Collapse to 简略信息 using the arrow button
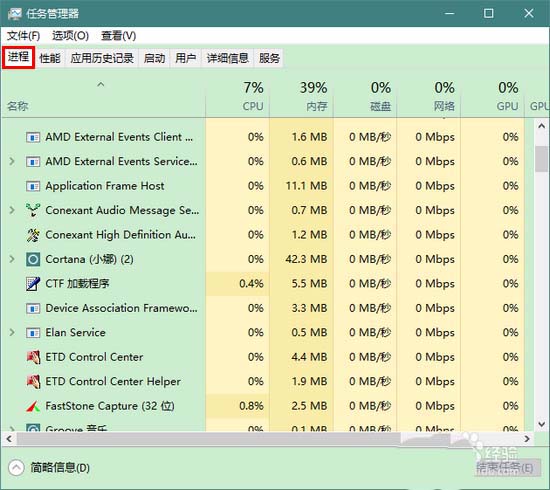The height and width of the screenshot is (490, 550). [16, 468]
